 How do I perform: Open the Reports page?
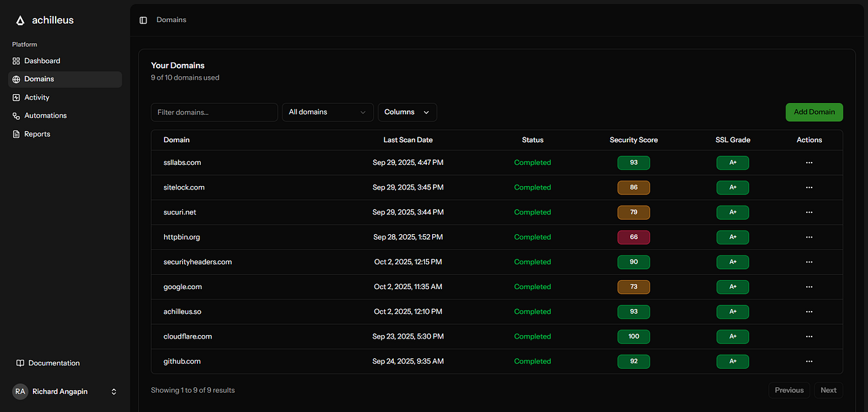tap(65, 134)
